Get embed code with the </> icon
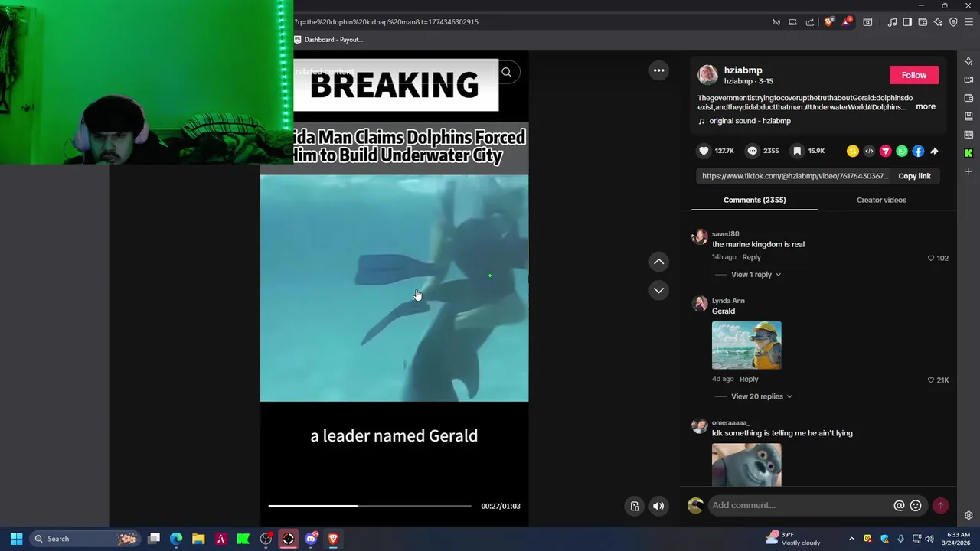980x551 pixels. pyautogui.click(x=869, y=152)
